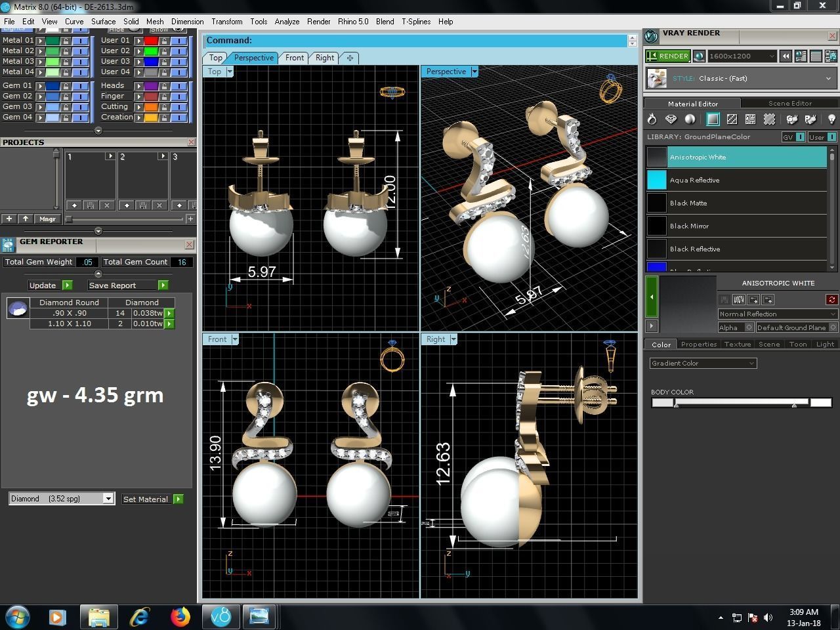Toggle the GV library button
The image size is (840, 630).
pos(793,137)
